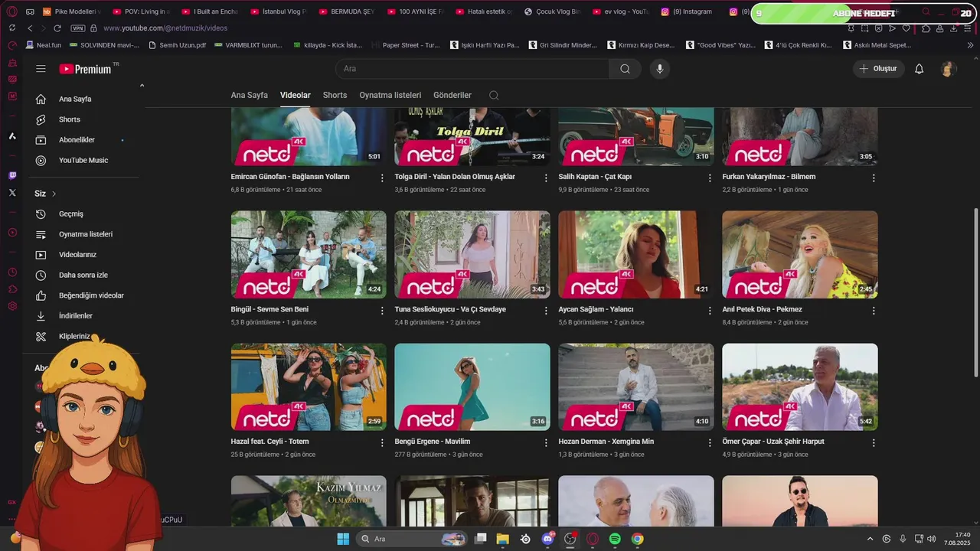
Task: Open Hazal feat. Ceyli - Totem title
Action: [x=269, y=442]
